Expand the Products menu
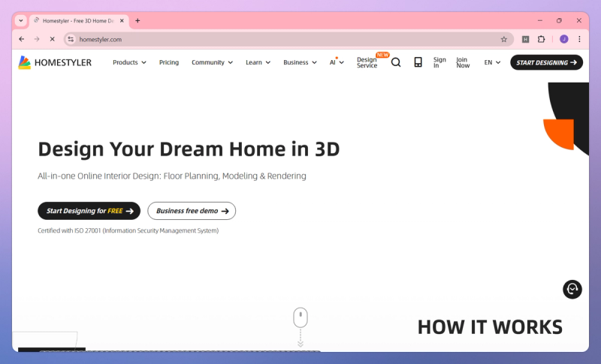The width and height of the screenshot is (601, 364). pyautogui.click(x=129, y=62)
